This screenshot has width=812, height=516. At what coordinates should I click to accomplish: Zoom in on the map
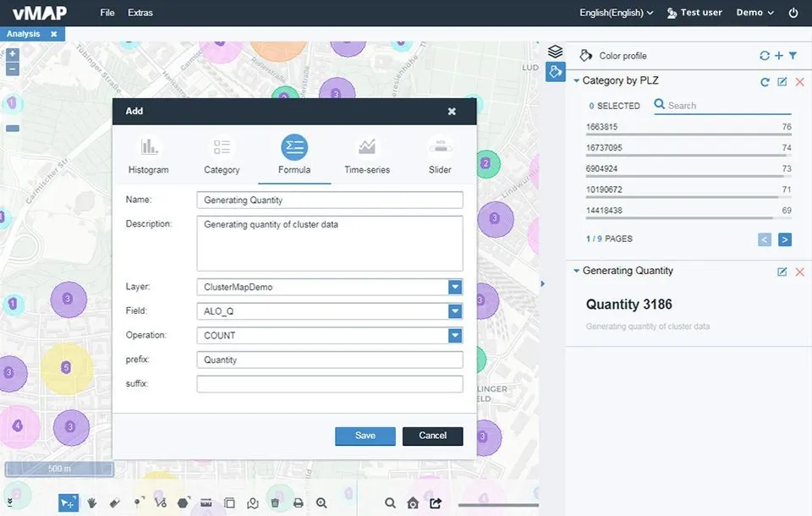tap(13, 54)
